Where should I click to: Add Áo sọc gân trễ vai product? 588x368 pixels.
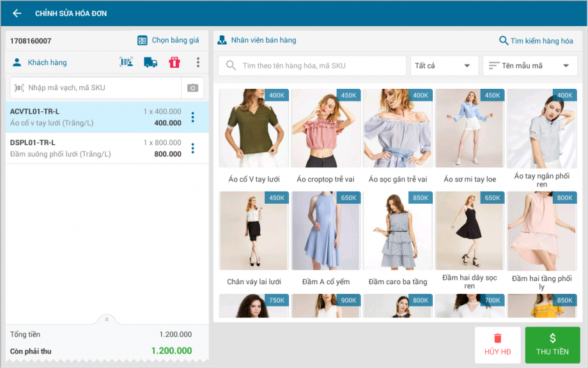pos(398,137)
